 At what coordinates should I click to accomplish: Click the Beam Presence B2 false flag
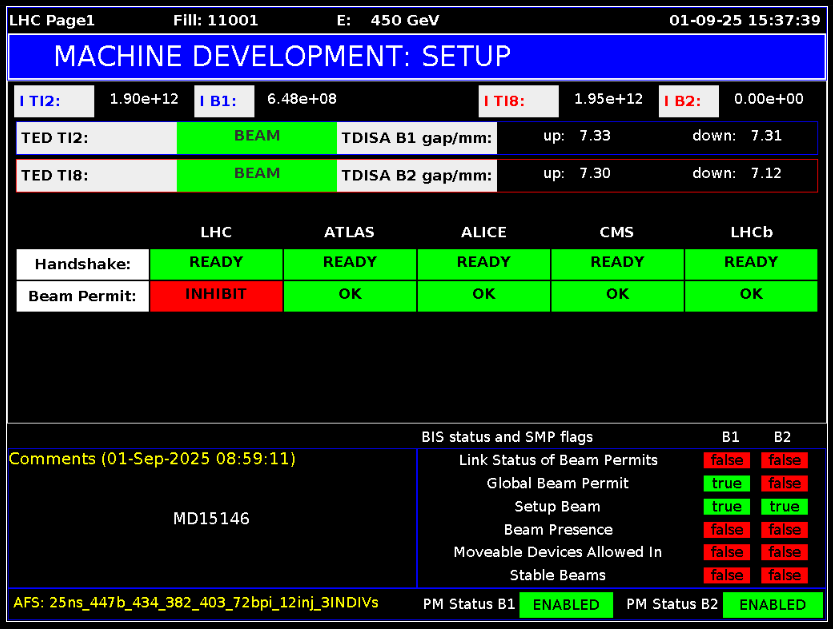pos(784,530)
